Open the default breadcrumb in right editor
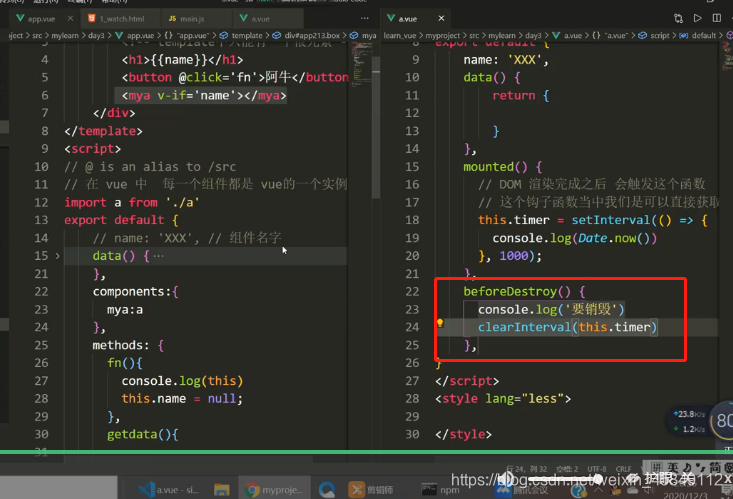Image resolution: width=733 pixels, height=499 pixels. 704,36
